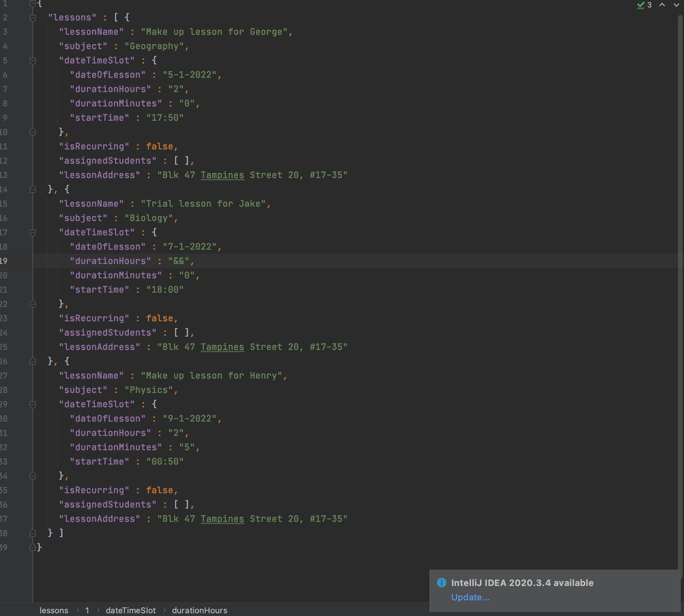Select "lessons" in the breadcrumb bar
Image resolution: width=684 pixels, height=616 pixels.
[54, 610]
